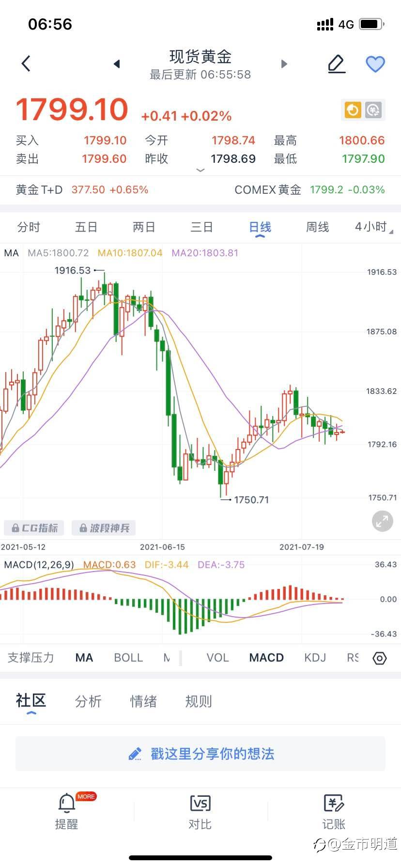Switch to the 分析 tab
This screenshot has width=401, height=868.
click(x=88, y=701)
